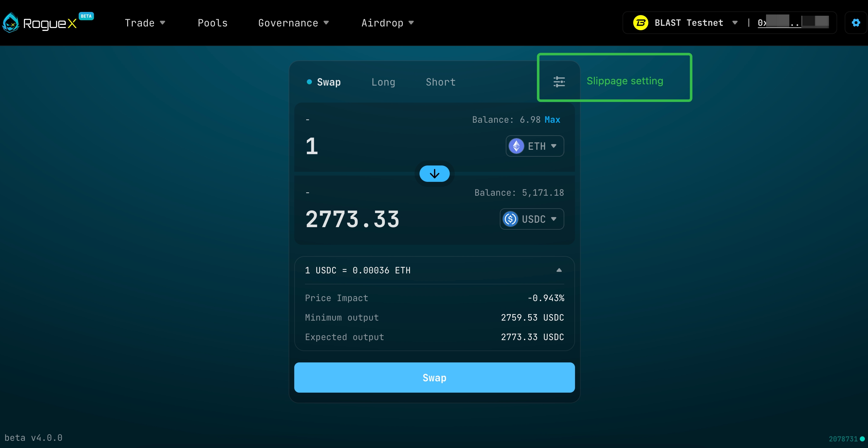The width and height of the screenshot is (868, 448).
Task: Open the gear settings icon in header
Action: coord(856,23)
